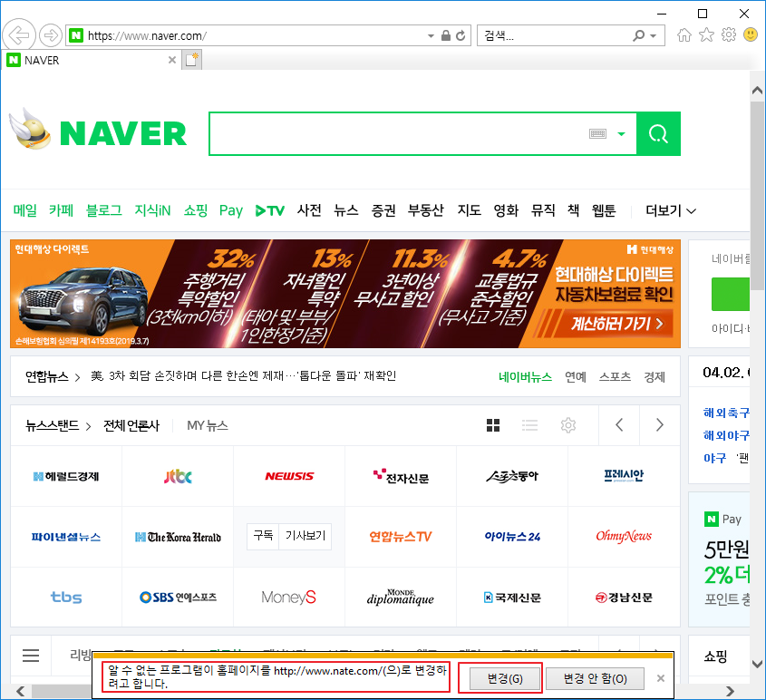Go to previous newsstand page arrow

tap(619, 425)
